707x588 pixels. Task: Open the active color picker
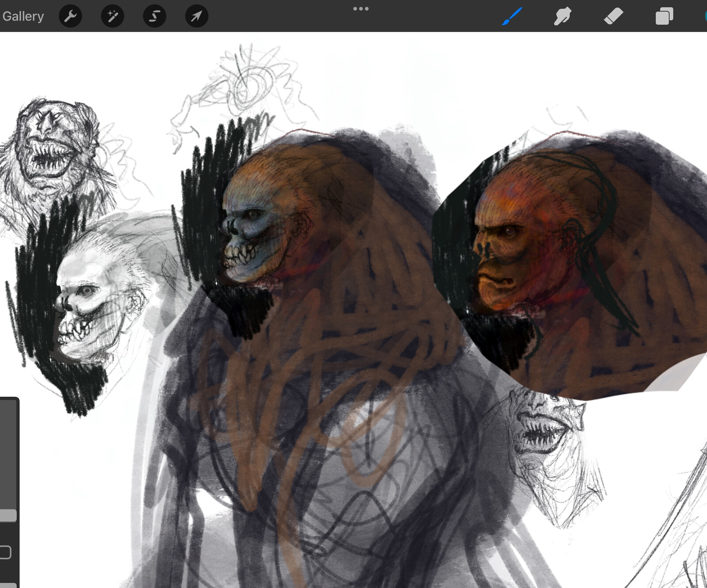pyautogui.click(x=705, y=16)
